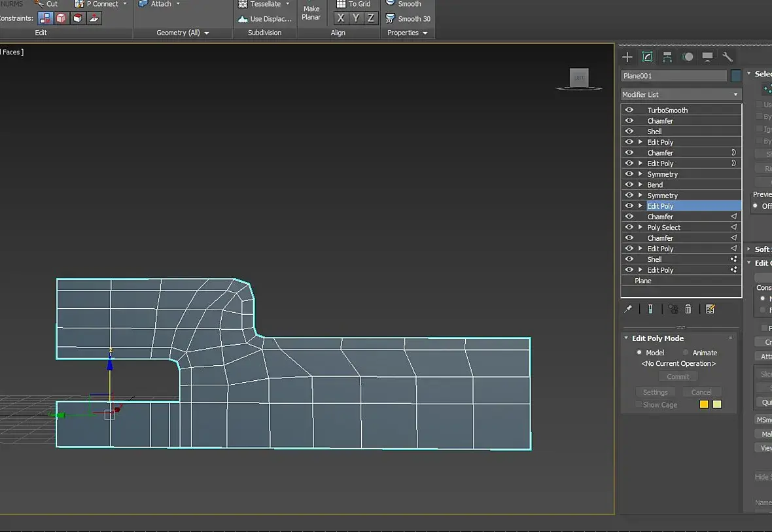Click the ViewCube in the viewport

tap(579, 78)
